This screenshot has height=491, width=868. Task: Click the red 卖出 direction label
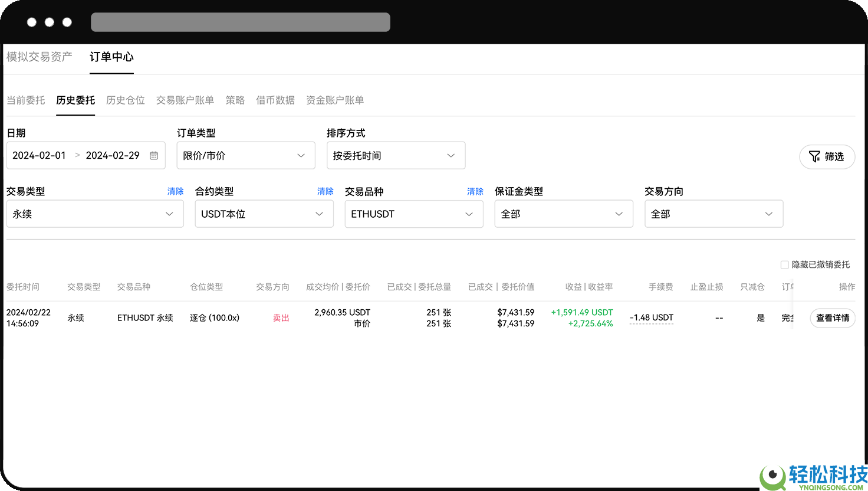pyautogui.click(x=281, y=318)
